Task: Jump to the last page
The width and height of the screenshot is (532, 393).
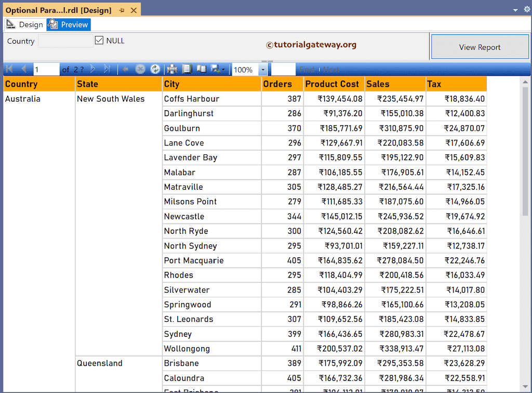Action: (x=108, y=69)
